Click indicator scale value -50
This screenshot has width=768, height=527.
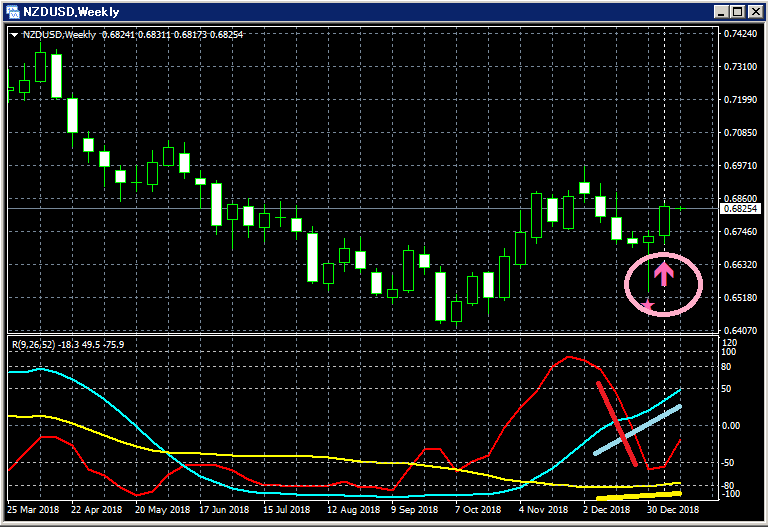(728, 463)
